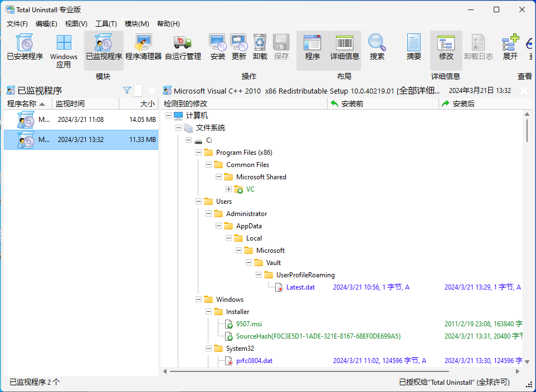Show the 摘要 view
536x392 pixels.
pos(413,47)
